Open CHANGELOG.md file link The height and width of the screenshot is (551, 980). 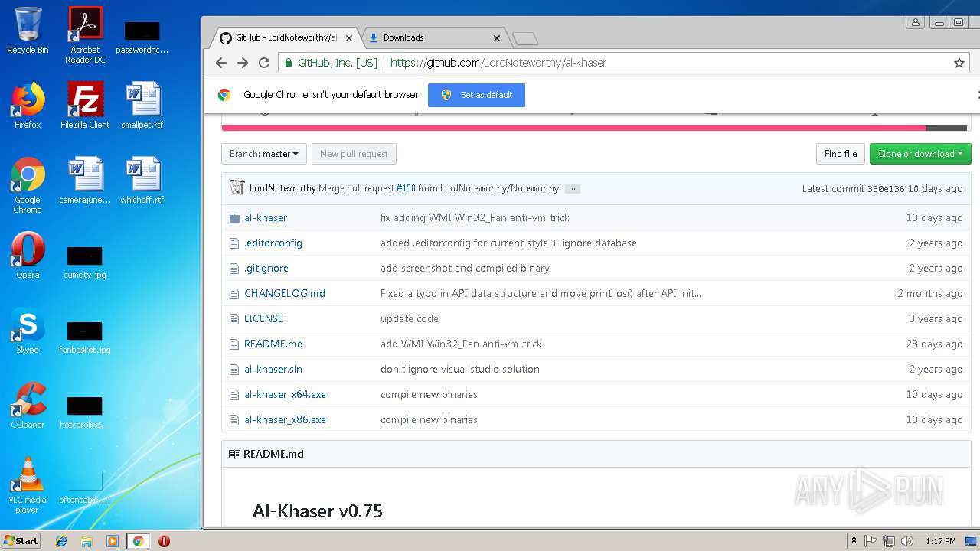pos(285,293)
